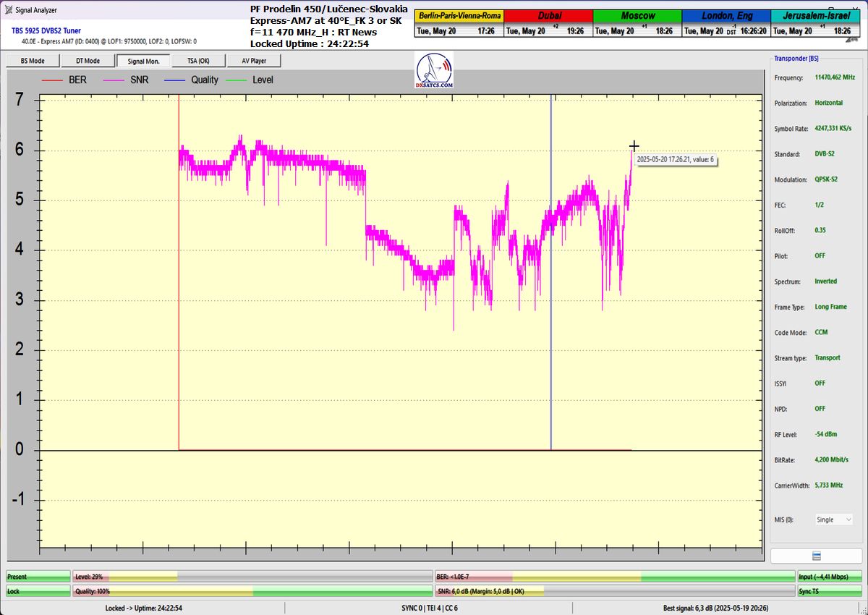Open the MIS dropdown showing Single

[833, 519]
